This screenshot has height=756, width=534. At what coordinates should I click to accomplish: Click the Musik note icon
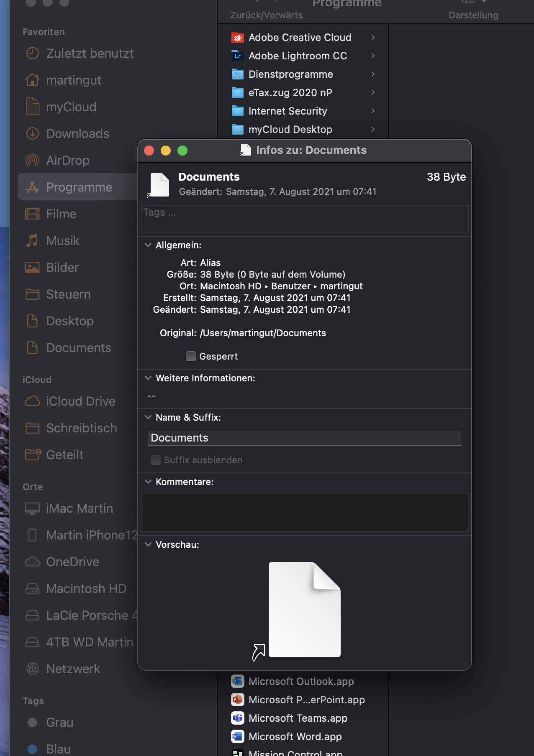(x=32, y=240)
